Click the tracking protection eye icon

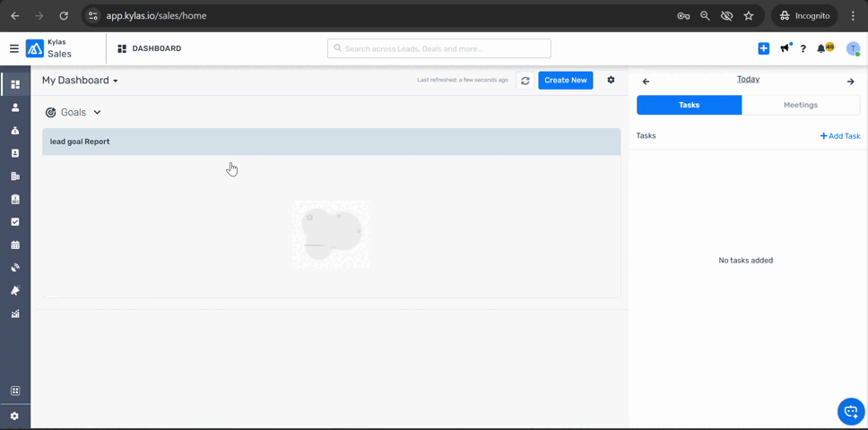tap(727, 15)
